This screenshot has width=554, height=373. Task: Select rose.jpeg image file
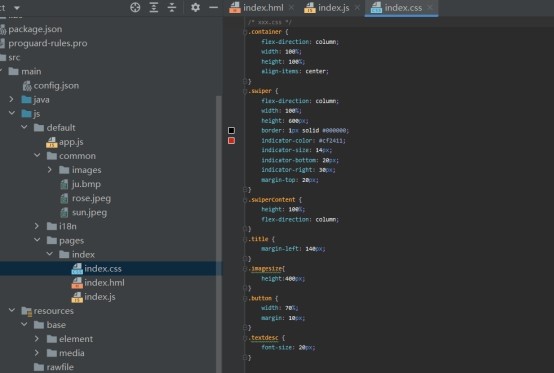91,198
